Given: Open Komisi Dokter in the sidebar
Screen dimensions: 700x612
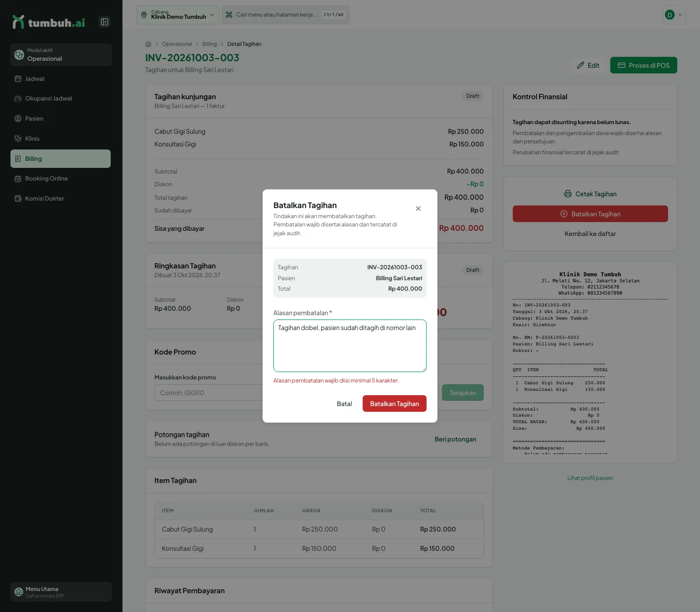Looking at the screenshot, I should pyautogui.click(x=60, y=198).
